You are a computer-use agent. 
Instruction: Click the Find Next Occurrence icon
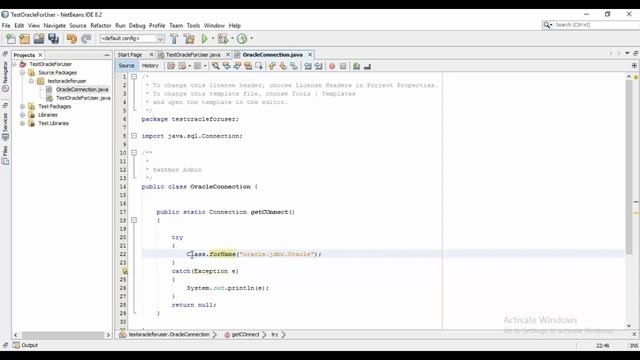click(x=237, y=66)
